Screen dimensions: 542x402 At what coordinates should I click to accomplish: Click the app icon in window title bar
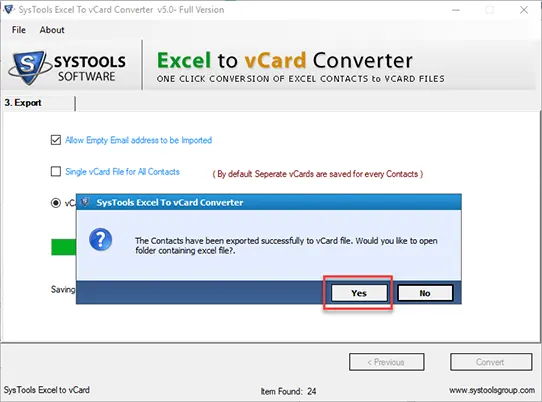pyautogui.click(x=9, y=9)
